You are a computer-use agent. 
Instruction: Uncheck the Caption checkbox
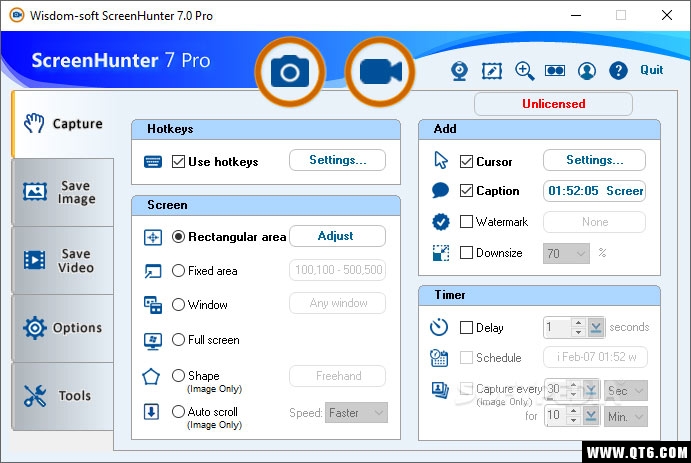466,191
